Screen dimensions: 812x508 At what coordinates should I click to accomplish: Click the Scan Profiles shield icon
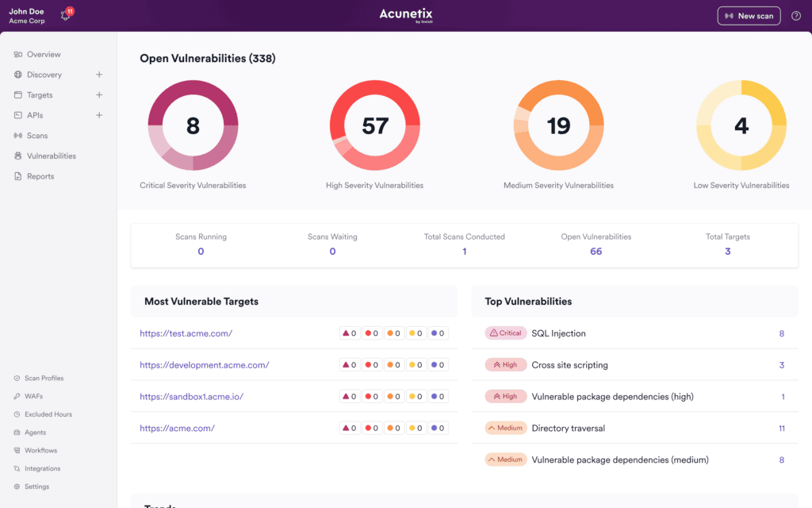17,379
